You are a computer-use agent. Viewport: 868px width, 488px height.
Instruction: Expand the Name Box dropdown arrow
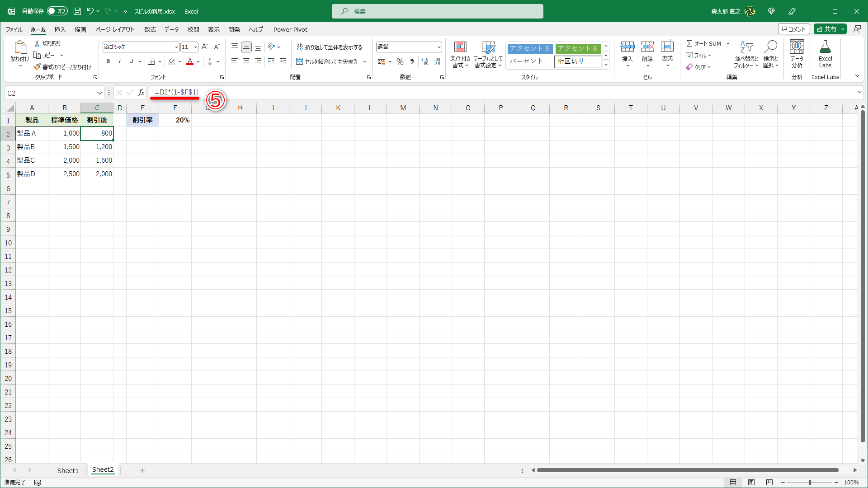[99, 93]
